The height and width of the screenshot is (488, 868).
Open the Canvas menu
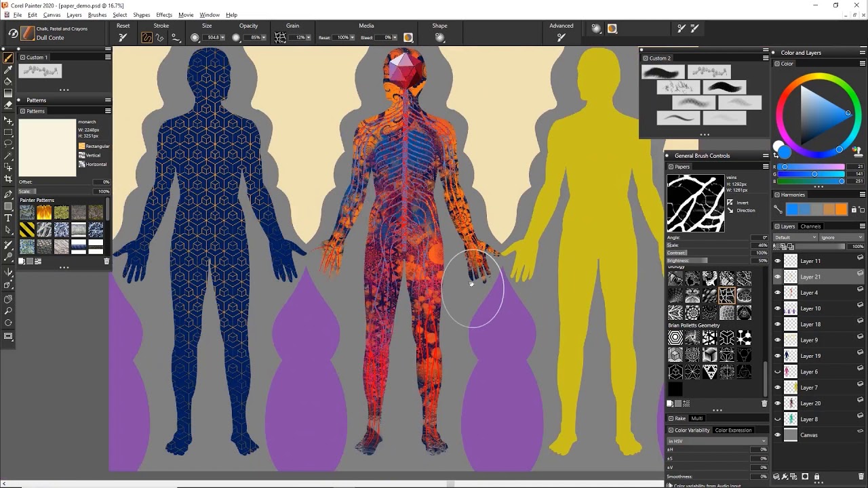coord(52,15)
